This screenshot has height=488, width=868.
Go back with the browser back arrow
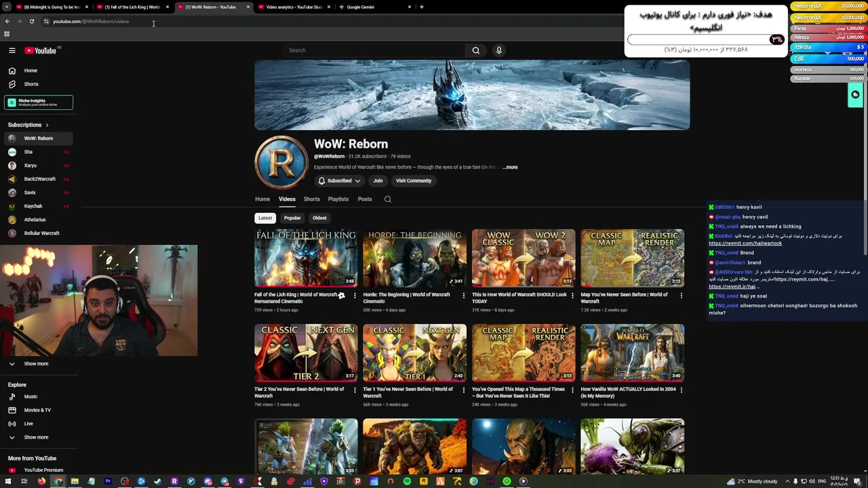point(7,21)
